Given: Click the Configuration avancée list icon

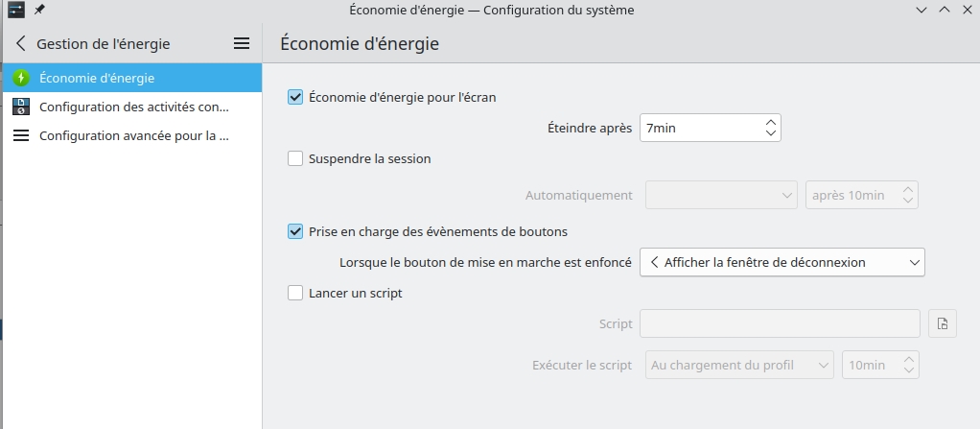Looking at the screenshot, I should pyautogui.click(x=21, y=135).
